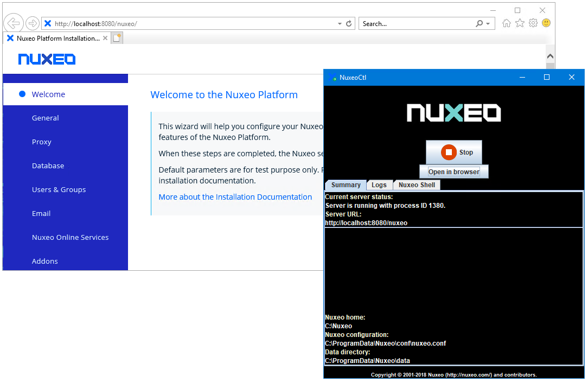Viewport: 588px width, 382px height.
Task: Click the Copyright 2001-2018 Nuxeo footer text
Action: click(454, 375)
